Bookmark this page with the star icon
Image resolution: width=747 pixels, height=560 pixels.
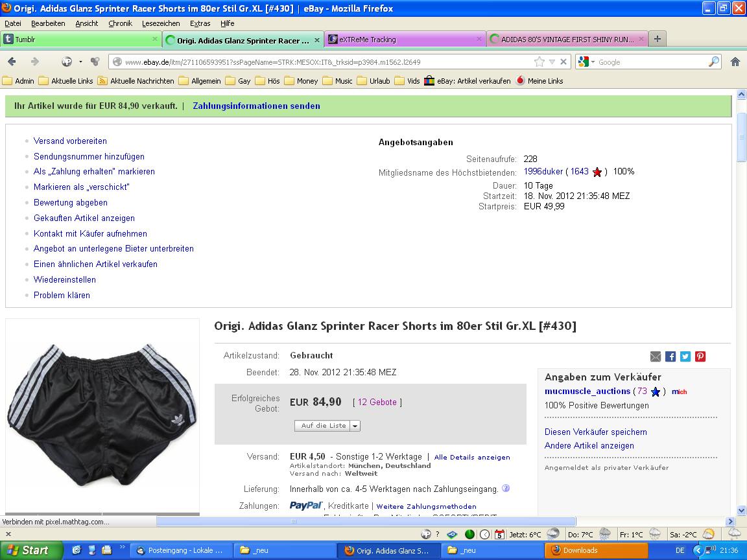pos(539,62)
